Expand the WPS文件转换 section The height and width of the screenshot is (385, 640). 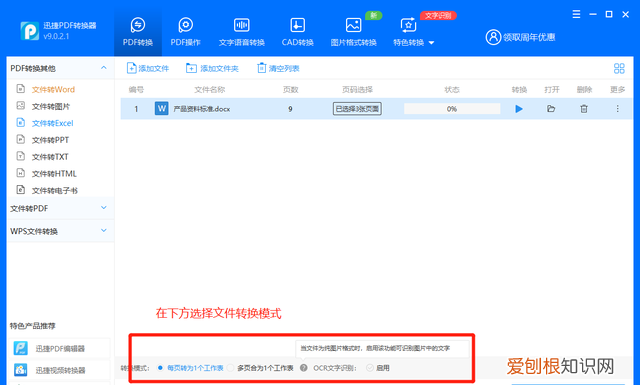[x=104, y=231]
